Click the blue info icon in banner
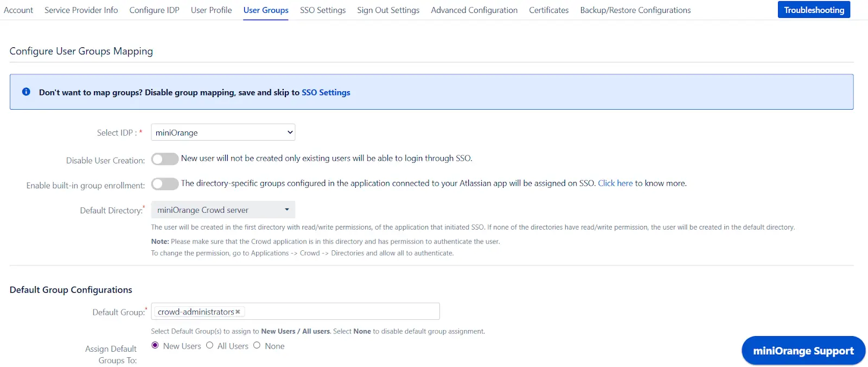This screenshot has width=868, height=367. point(26,92)
